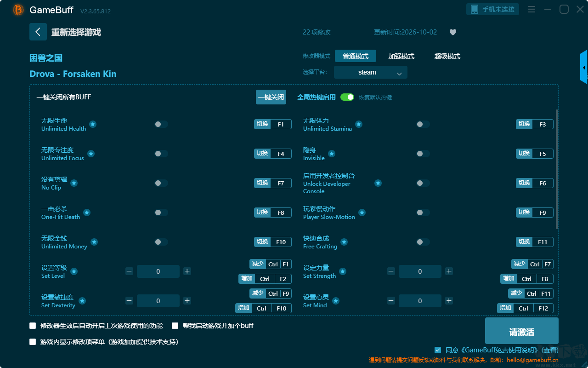Click the heart favorite icon
Viewport: 588px width, 368px height.
tap(452, 32)
